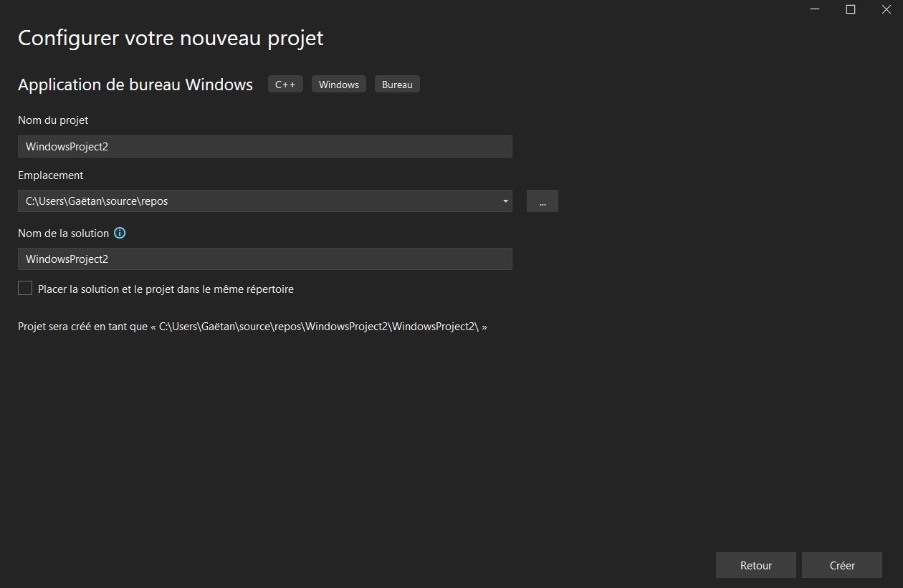Image resolution: width=903 pixels, height=588 pixels.
Task: Maximize the dialog window
Action: (851, 9)
